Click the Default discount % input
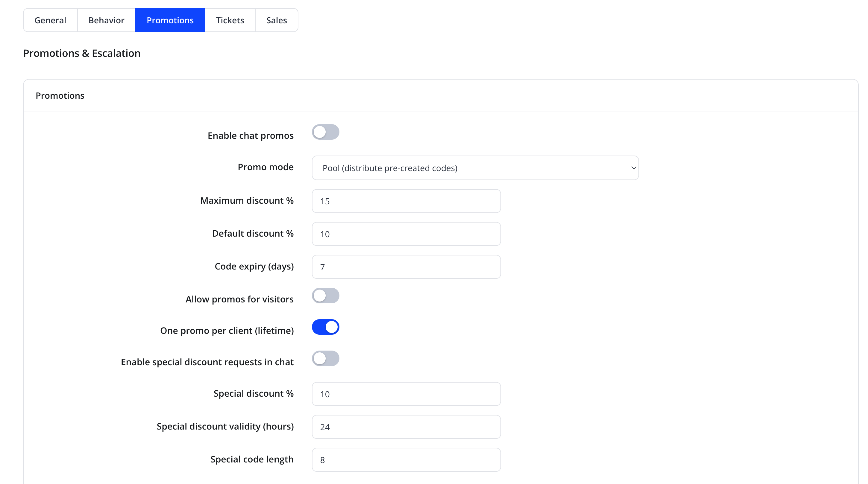Screen dimensions: 868x484 pyautogui.click(x=406, y=234)
